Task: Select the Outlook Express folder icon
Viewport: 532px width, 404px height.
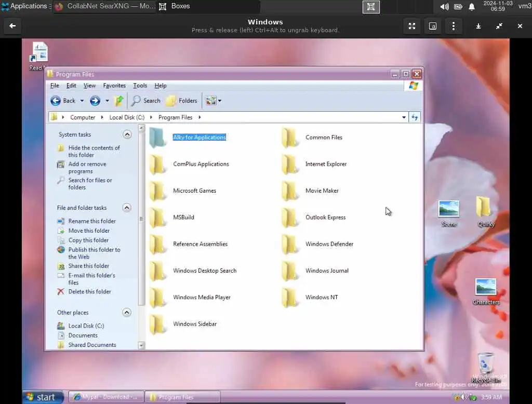Action: coord(290,218)
